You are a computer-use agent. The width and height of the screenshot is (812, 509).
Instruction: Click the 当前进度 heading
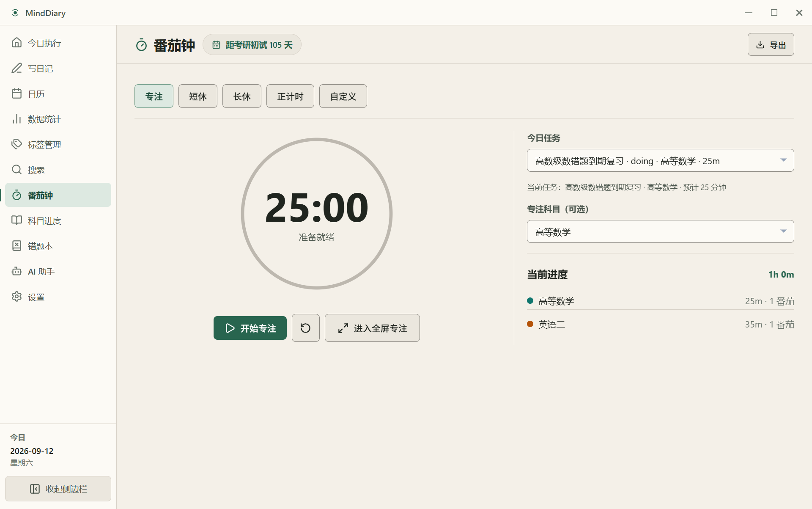[547, 275]
